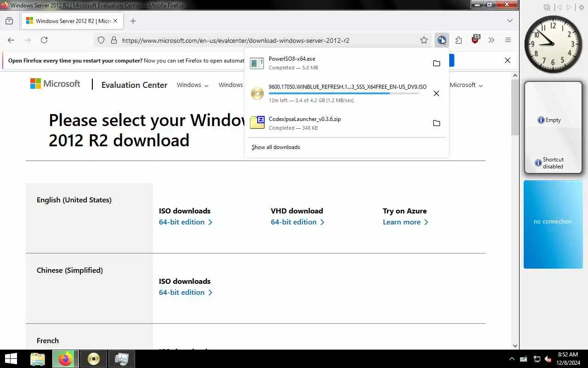
Task: Click the scrollbar down arrow
Action: click(515, 346)
